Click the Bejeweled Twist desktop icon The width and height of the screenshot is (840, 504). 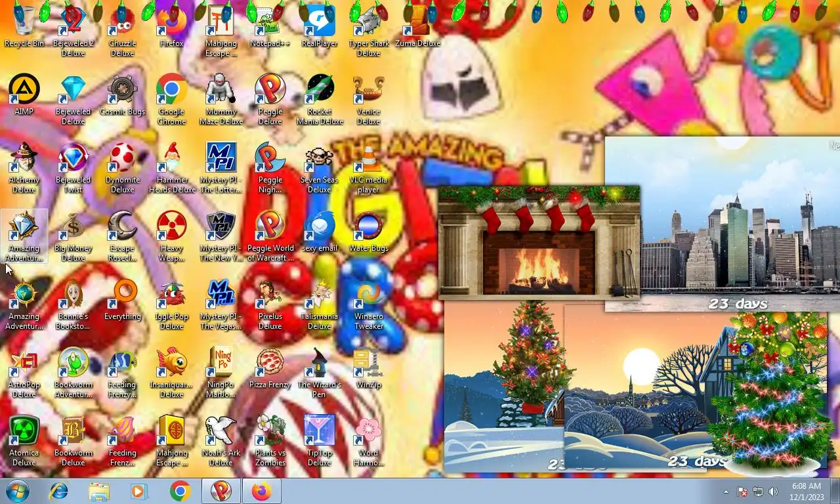coord(73,168)
